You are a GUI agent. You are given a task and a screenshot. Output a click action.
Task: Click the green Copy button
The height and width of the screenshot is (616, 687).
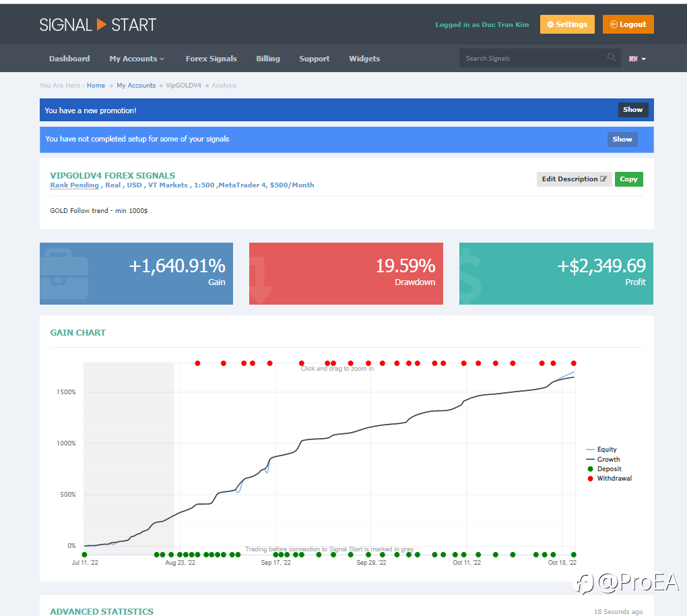coord(628,179)
